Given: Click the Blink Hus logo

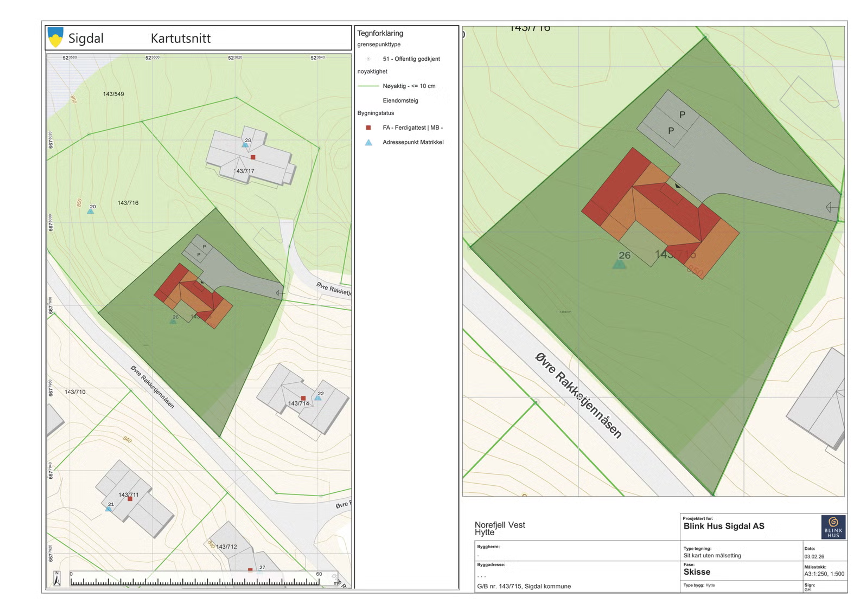Looking at the screenshot, I should point(833,526).
